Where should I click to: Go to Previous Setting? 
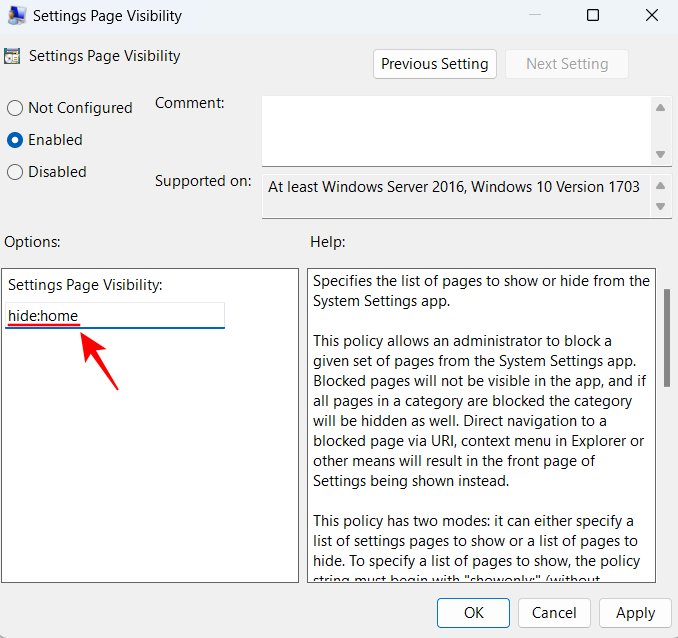pos(435,64)
